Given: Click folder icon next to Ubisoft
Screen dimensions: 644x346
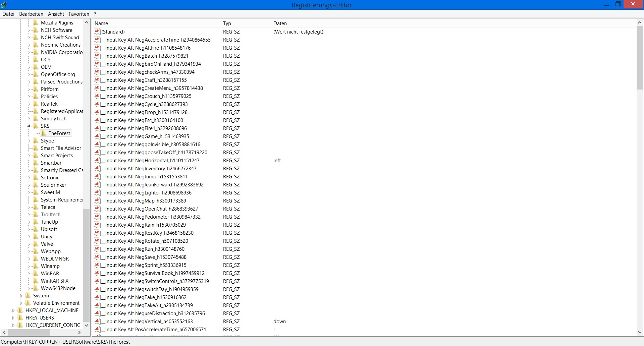Looking at the screenshot, I should 36,229.
